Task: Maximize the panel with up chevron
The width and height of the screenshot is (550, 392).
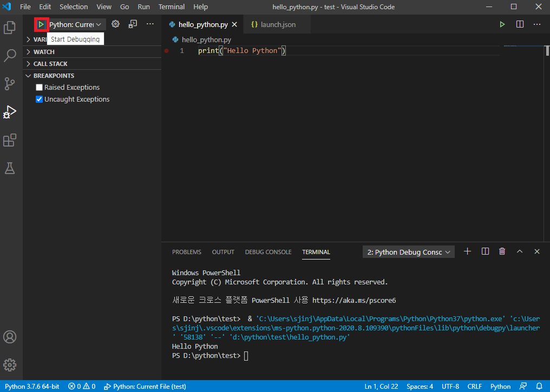Action: (520, 251)
